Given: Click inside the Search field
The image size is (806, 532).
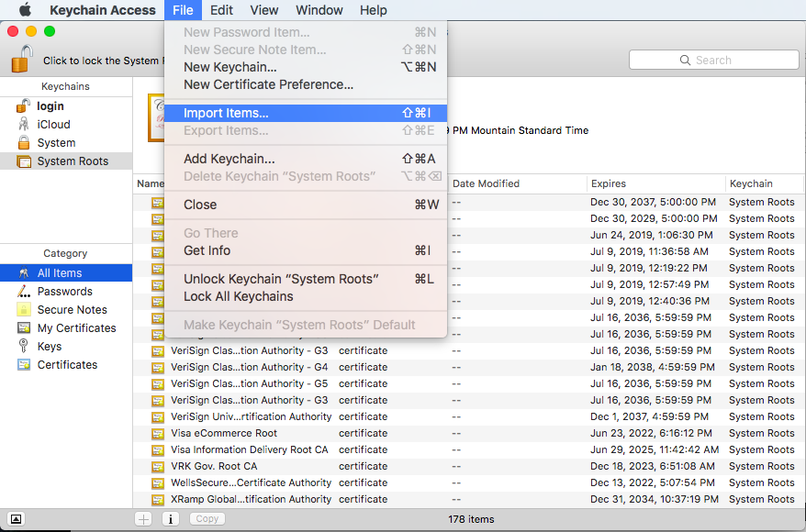Looking at the screenshot, I should tap(713, 60).
